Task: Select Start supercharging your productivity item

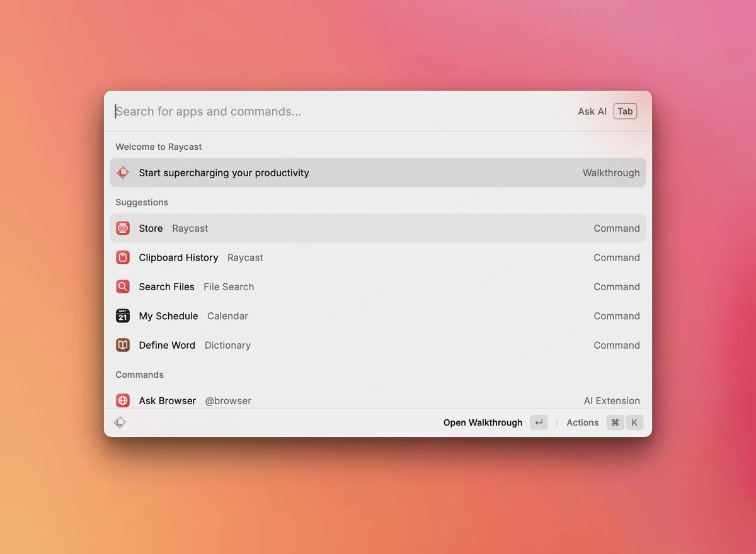Action: pyautogui.click(x=224, y=172)
